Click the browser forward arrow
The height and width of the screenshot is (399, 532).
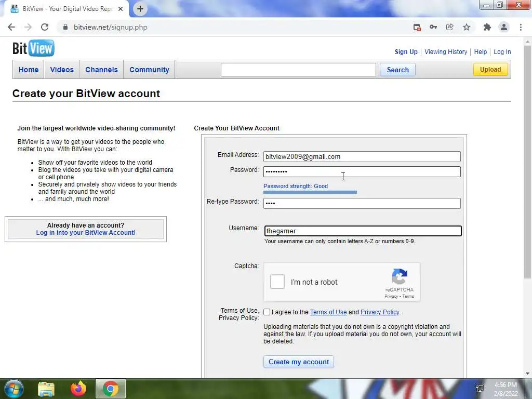click(x=28, y=27)
